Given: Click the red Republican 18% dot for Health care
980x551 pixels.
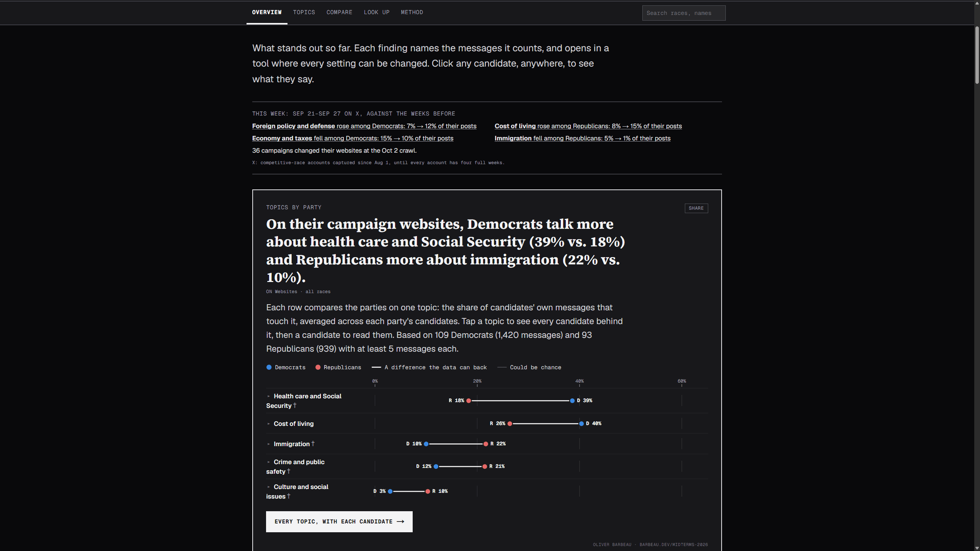Looking at the screenshot, I should [469, 401].
